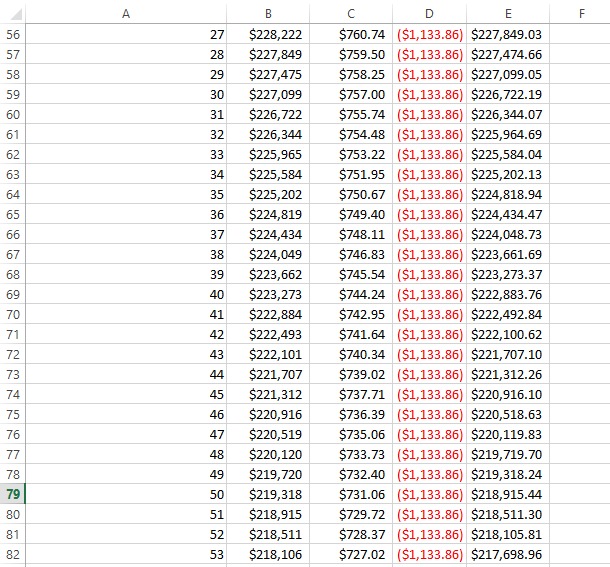
Task: Click cell with $222,101
Action: [x=268, y=355]
